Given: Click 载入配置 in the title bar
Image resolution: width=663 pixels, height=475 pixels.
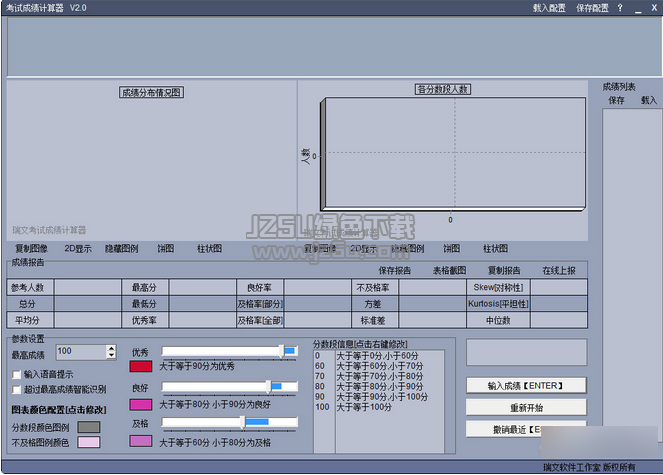Looking at the screenshot, I should click(x=549, y=8).
